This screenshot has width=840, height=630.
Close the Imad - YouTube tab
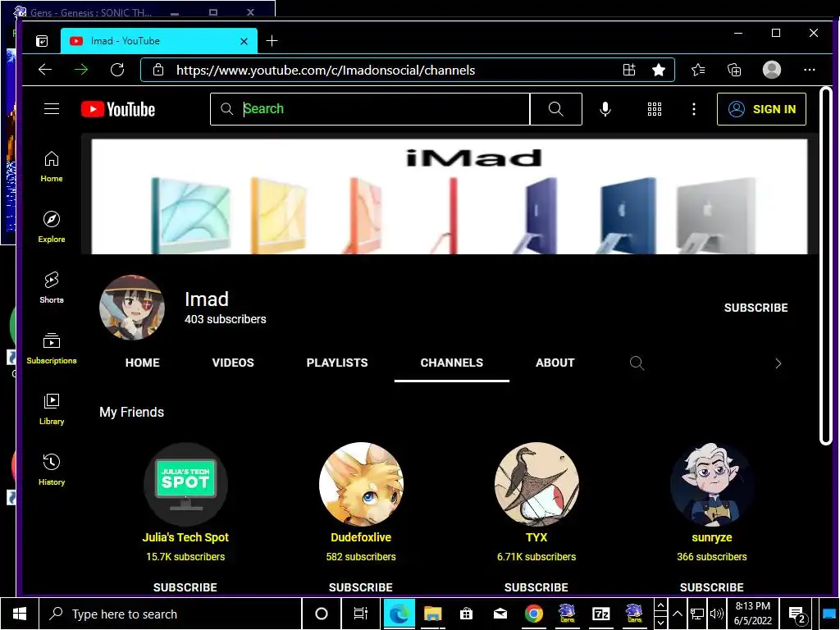[244, 41]
